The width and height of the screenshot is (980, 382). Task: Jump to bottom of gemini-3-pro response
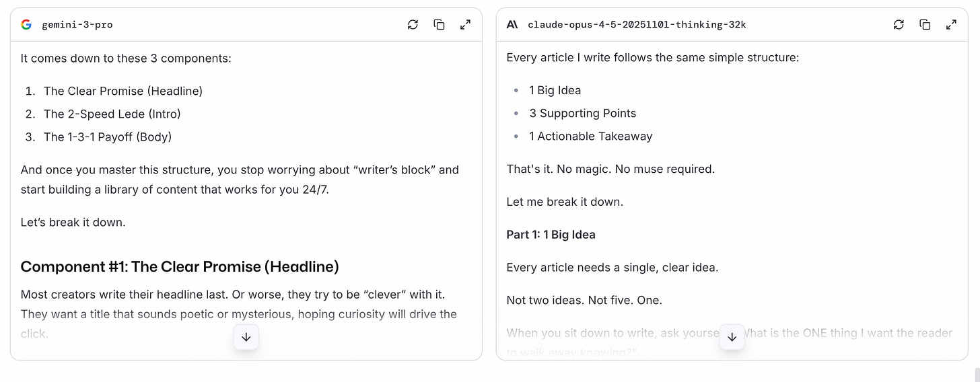[246, 337]
